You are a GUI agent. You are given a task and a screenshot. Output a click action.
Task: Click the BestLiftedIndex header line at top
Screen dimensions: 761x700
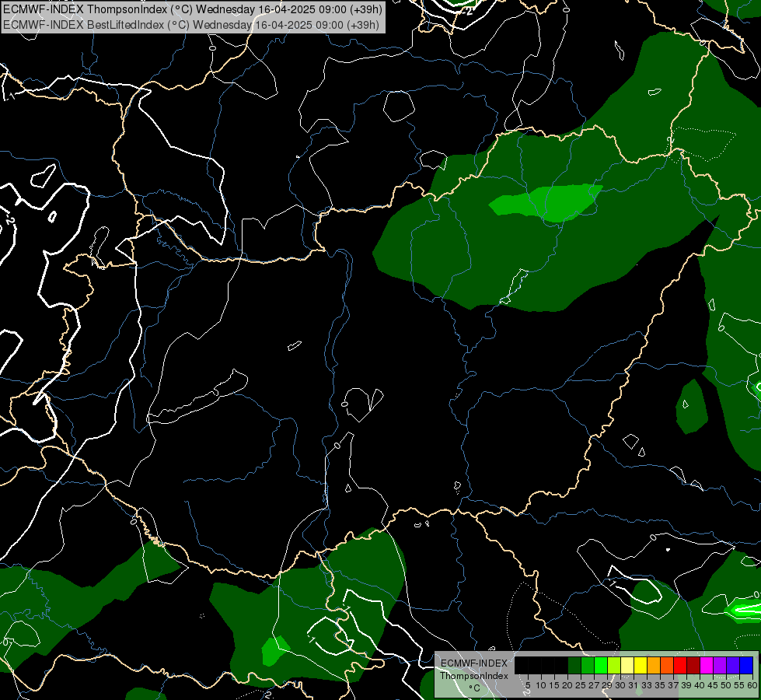coord(190,25)
